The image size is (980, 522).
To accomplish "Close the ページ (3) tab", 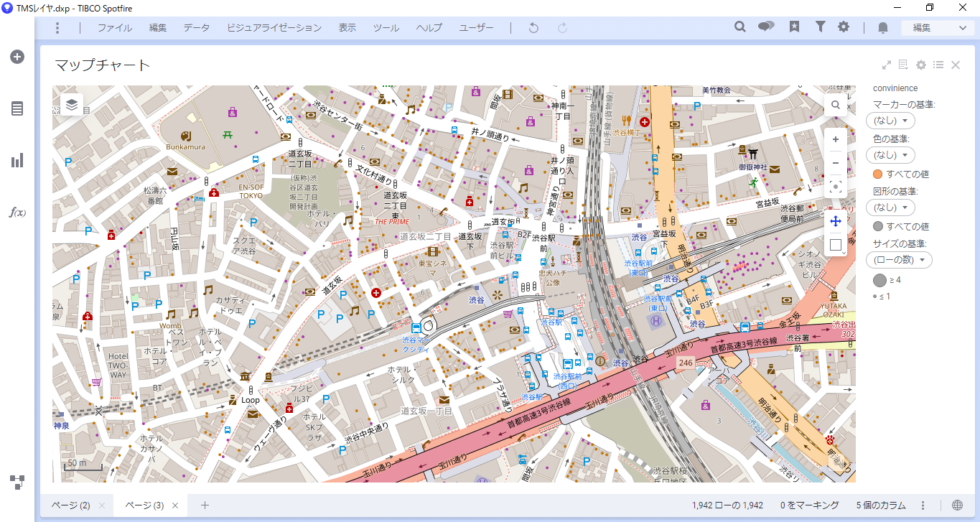I will (176, 505).
